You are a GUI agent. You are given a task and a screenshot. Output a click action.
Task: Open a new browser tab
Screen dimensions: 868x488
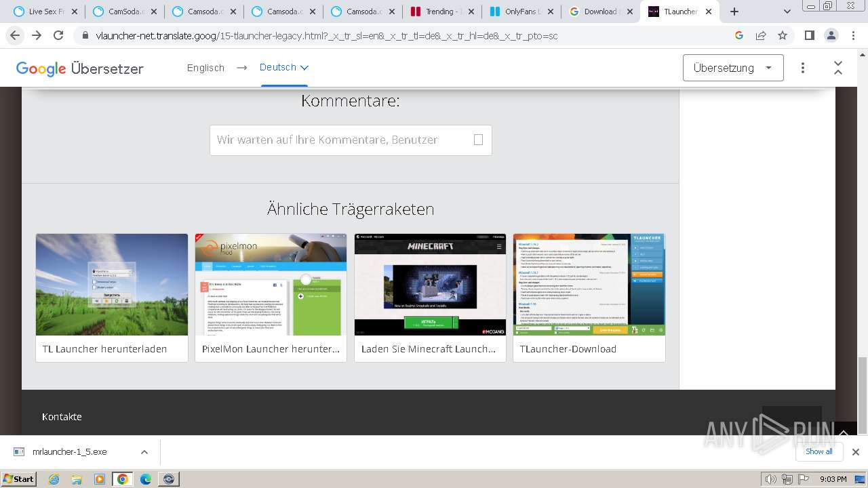point(734,12)
